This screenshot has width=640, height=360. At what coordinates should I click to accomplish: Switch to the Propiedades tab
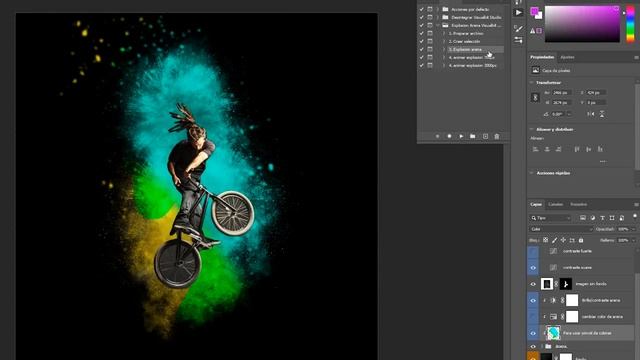(542, 57)
